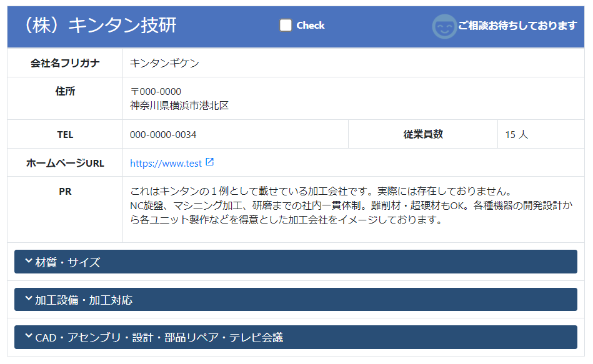Click the ご相談お待ちしております banner text
This screenshot has width=593, height=364.
click(517, 26)
